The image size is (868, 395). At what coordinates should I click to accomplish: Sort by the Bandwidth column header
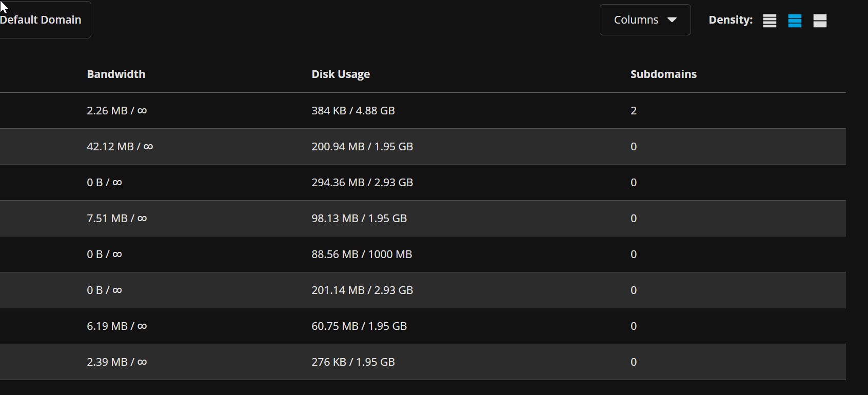coord(116,74)
